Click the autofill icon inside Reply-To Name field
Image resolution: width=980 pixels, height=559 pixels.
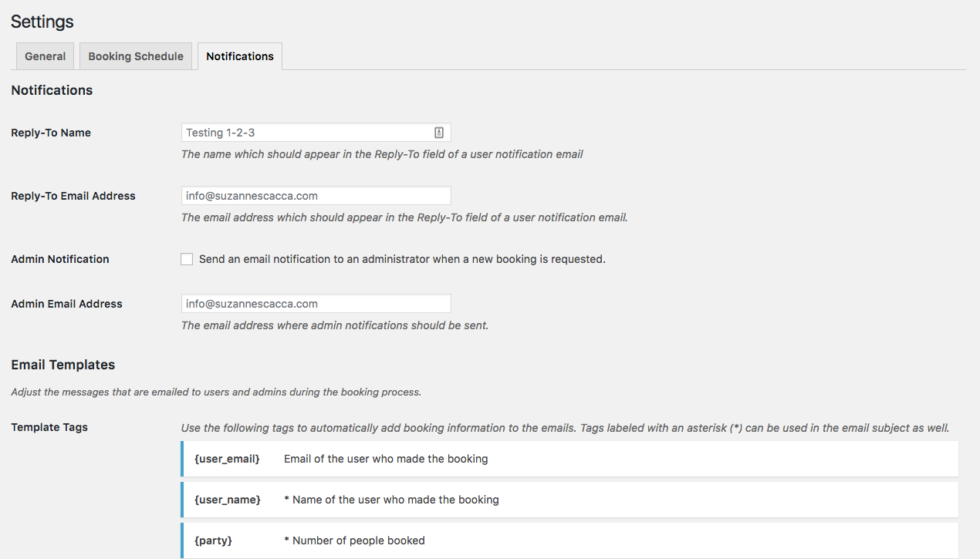tap(438, 132)
